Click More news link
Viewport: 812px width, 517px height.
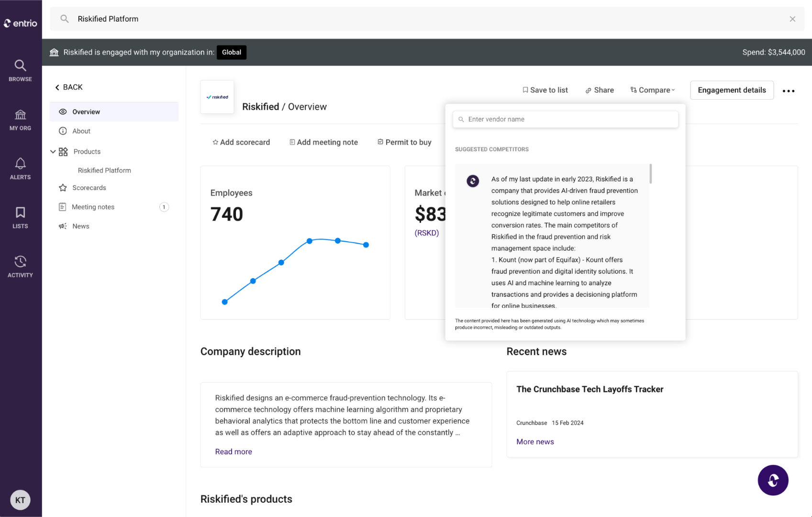(x=535, y=442)
